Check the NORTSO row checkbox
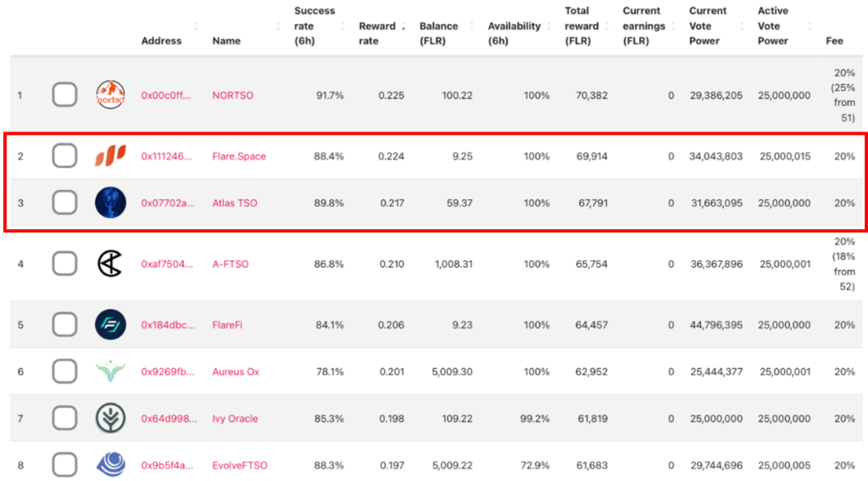 64,95
